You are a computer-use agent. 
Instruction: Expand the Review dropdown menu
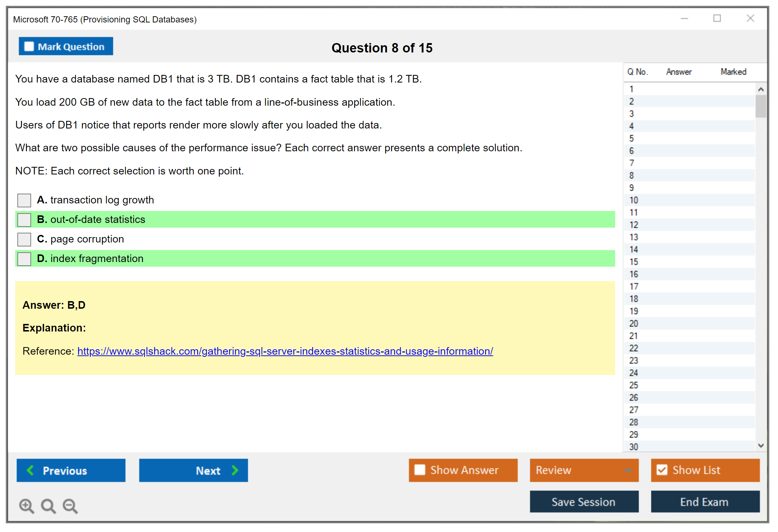pos(628,470)
